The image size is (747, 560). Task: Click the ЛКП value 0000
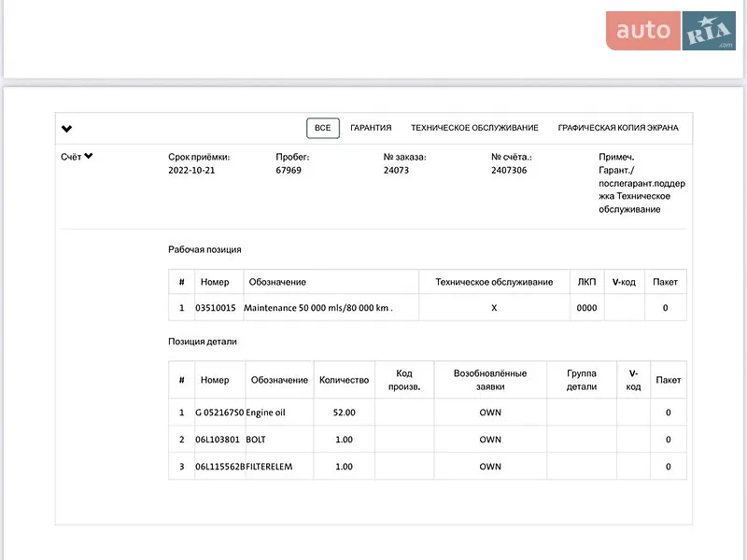click(586, 308)
